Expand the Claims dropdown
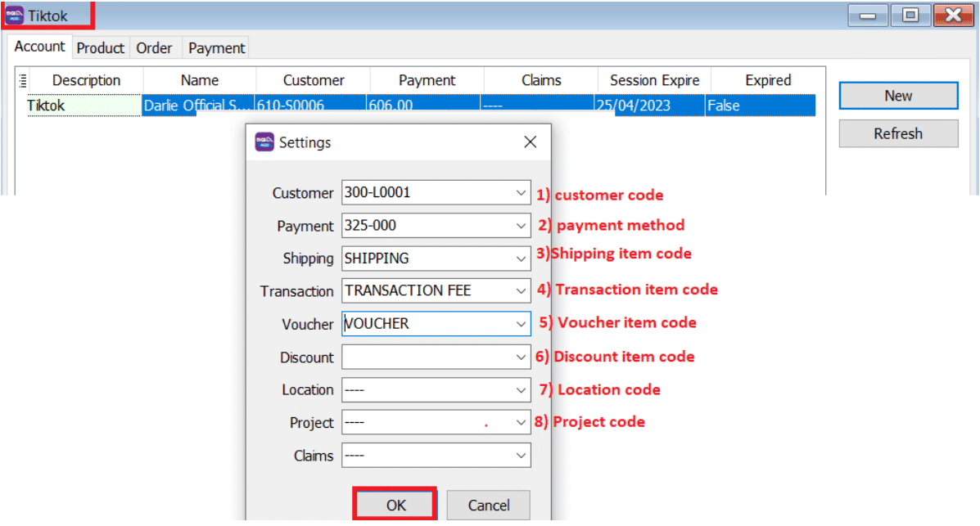 click(x=522, y=456)
